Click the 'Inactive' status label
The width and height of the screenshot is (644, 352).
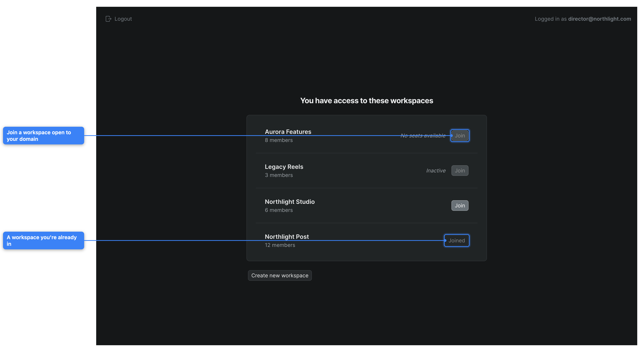pyautogui.click(x=436, y=171)
